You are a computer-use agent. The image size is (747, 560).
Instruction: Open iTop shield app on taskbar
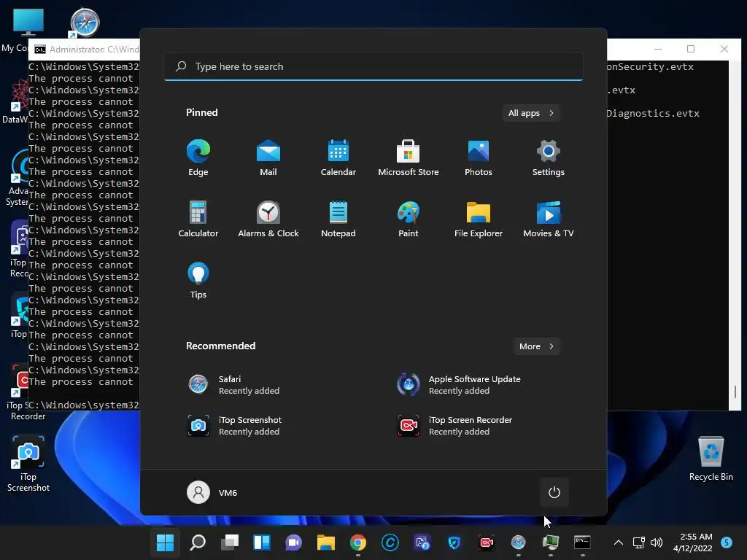[x=454, y=542]
